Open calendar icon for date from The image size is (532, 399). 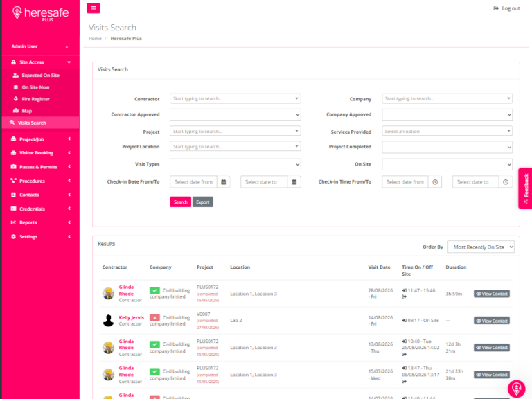(224, 182)
